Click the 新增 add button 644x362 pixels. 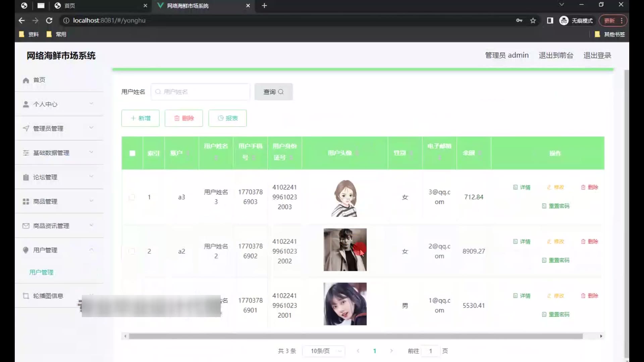[140, 118]
